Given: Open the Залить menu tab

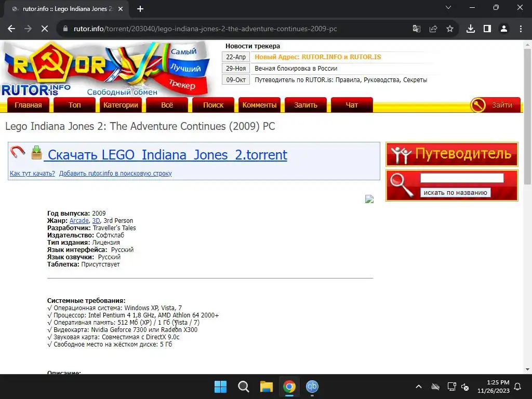Looking at the screenshot, I should click(305, 105).
